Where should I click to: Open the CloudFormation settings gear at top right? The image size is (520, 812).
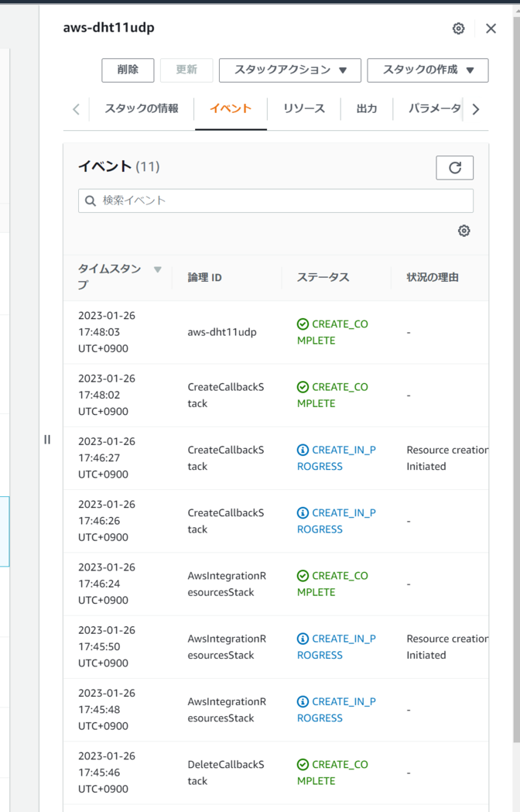458,28
